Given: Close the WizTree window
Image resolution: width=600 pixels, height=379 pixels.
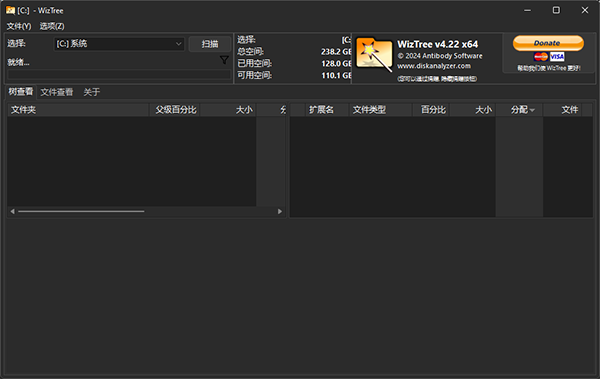Looking at the screenshot, I should point(585,10).
